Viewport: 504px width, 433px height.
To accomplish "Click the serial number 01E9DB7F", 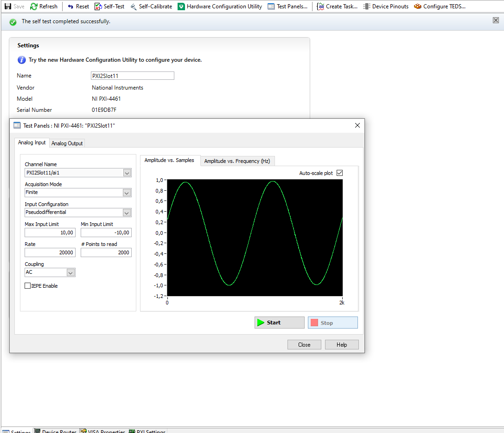I will coord(104,110).
